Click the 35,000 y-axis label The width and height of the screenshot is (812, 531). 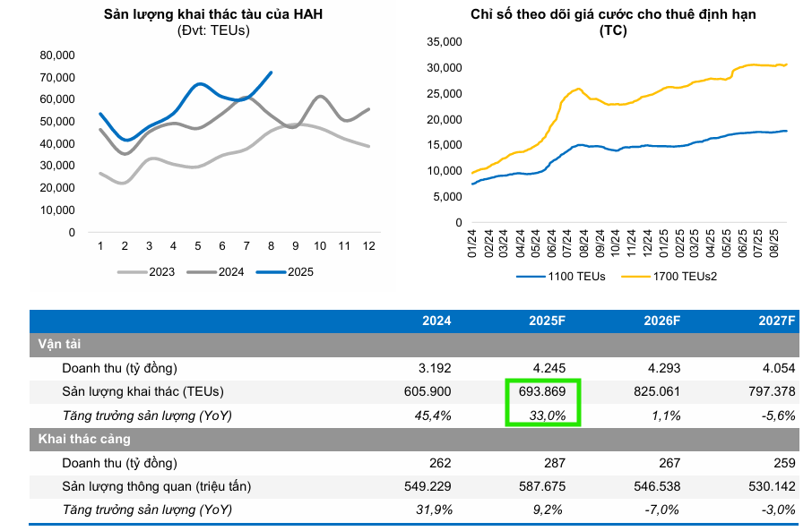pyautogui.click(x=445, y=42)
